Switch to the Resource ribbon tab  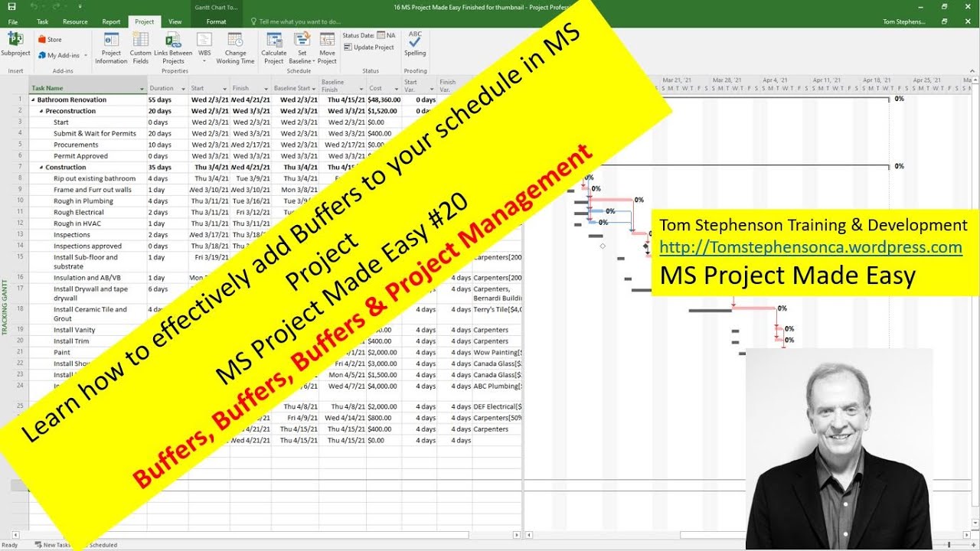(75, 21)
